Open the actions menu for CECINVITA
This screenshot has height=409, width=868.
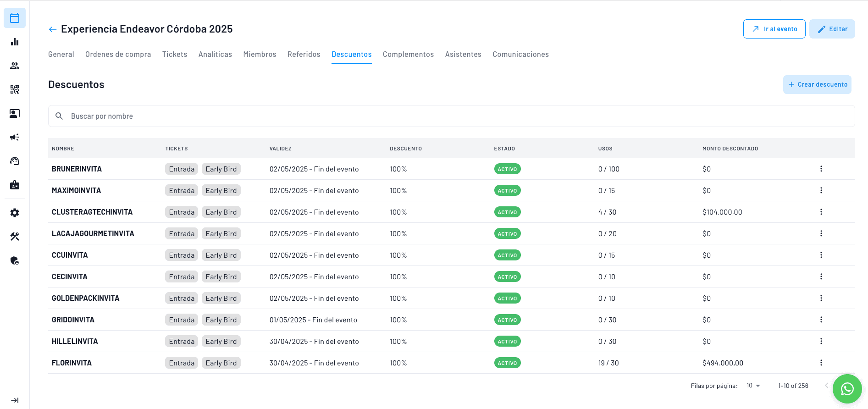(821, 276)
